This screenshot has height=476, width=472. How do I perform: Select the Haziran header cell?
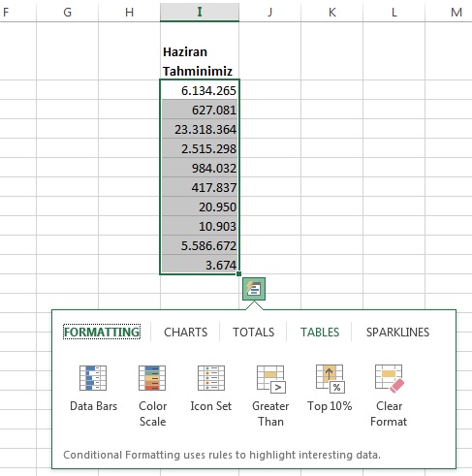pos(200,61)
